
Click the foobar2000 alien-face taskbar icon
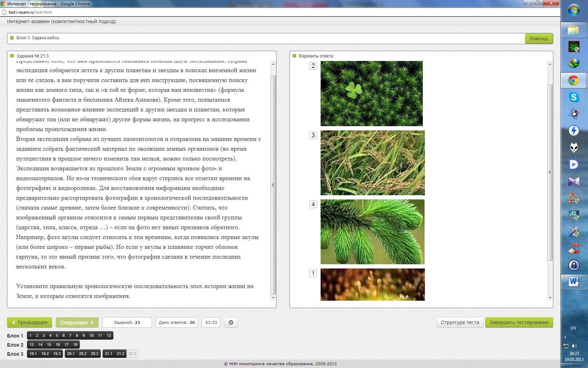click(574, 148)
